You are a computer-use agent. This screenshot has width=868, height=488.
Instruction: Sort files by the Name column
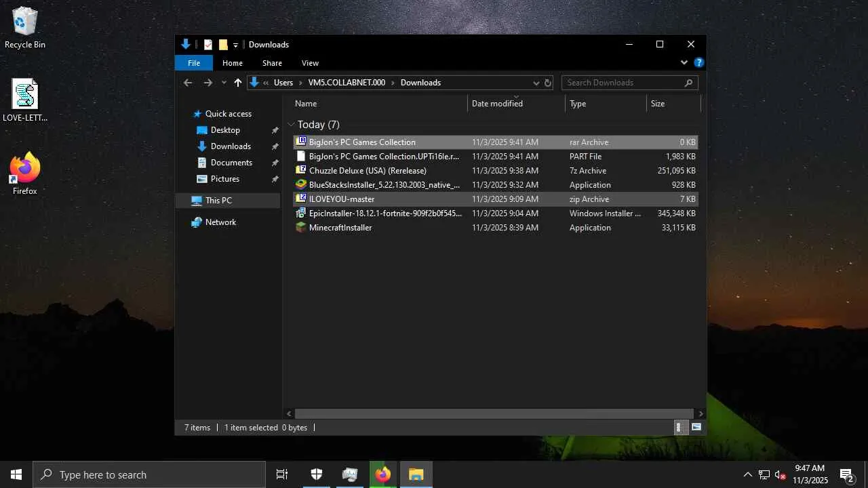pos(380,104)
